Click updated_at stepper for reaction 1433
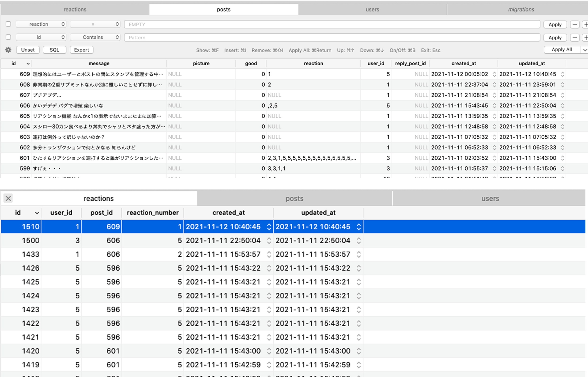The image size is (588, 378). pyautogui.click(x=359, y=254)
